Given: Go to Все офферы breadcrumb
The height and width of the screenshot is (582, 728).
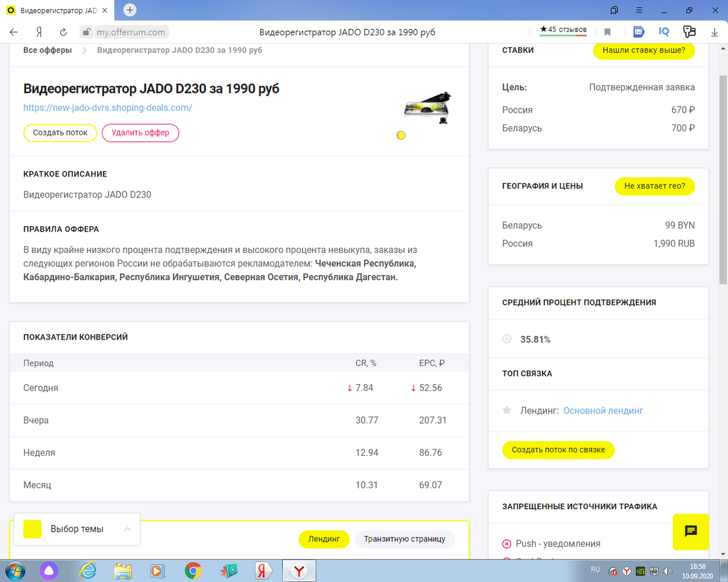Looking at the screenshot, I should [x=47, y=50].
